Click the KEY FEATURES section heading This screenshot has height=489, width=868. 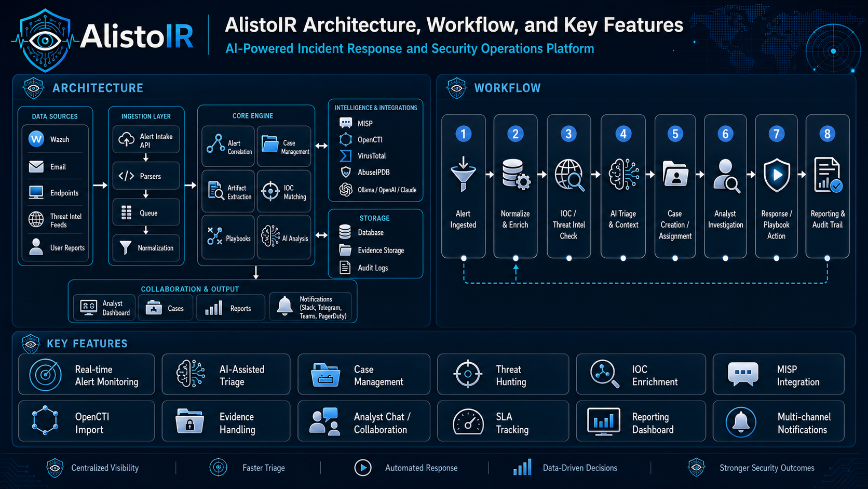pyautogui.click(x=87, y=343)
